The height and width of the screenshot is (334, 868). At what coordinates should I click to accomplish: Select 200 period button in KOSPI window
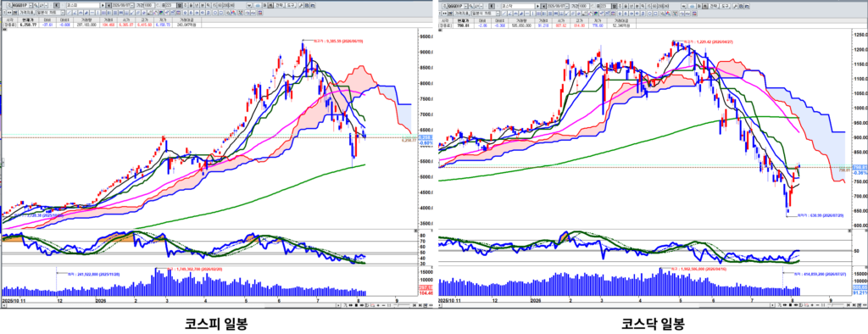[x=225, y=5]
